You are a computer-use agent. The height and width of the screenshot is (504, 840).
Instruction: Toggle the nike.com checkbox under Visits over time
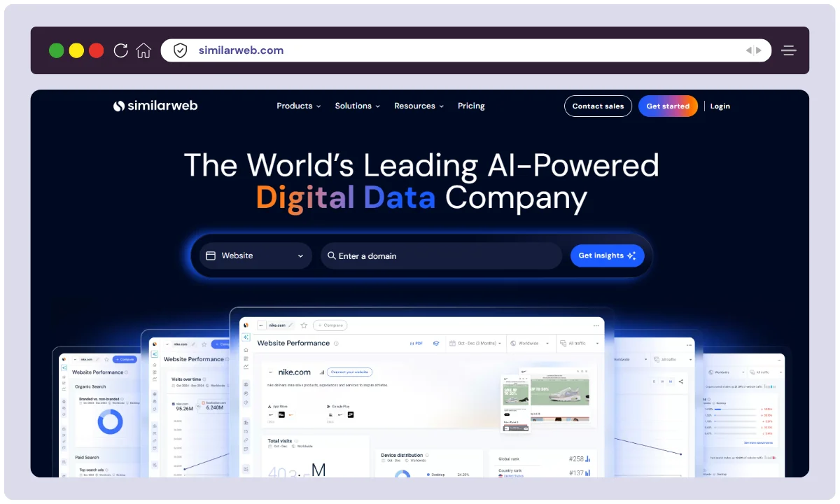174,404
